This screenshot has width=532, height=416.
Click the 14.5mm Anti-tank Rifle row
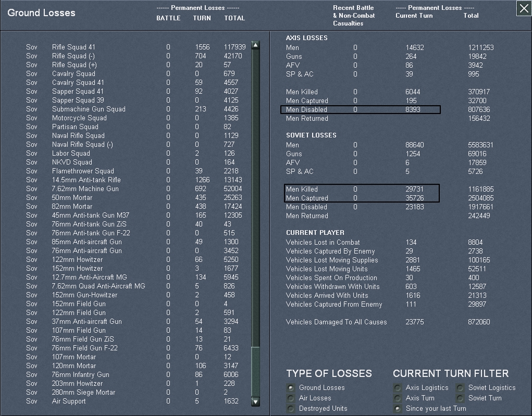click(135, 180)
